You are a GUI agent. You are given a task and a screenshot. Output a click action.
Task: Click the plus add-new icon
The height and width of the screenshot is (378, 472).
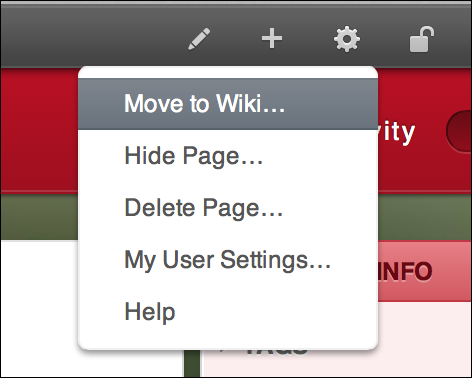pyautogui.click(x=272, y=39)
